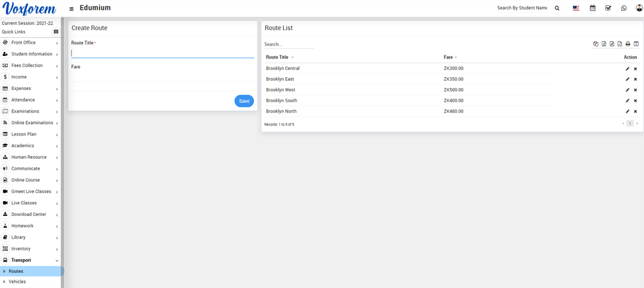Click the US flag language icon
The image size is (644, 288).
576,8
